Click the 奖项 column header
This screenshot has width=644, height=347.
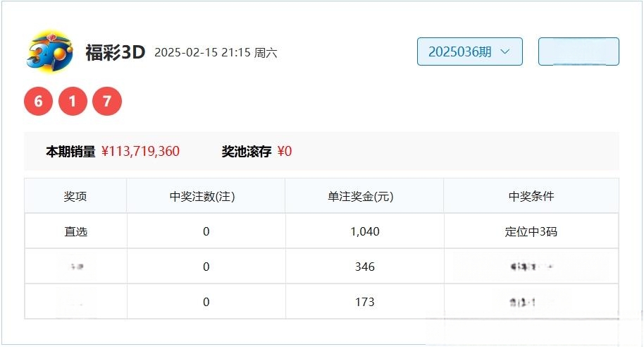click(75, 197)
